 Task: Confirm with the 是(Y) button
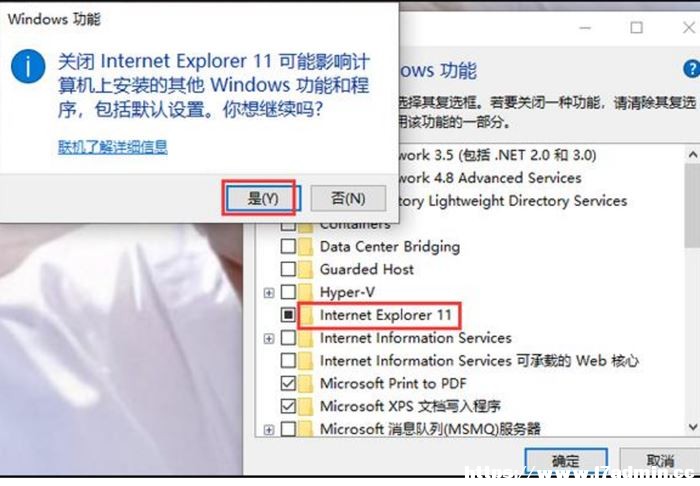click(263, 198)
